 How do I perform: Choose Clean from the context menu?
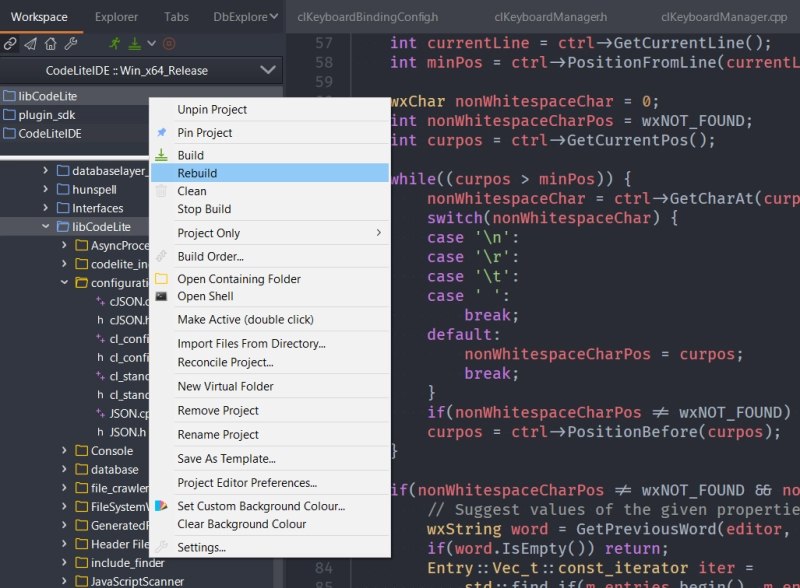coord(270,191)
